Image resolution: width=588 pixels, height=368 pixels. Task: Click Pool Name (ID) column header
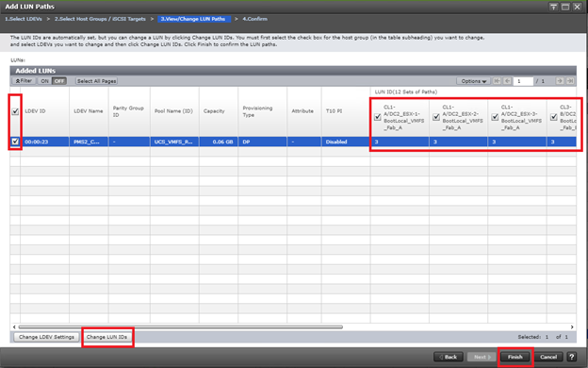pos(174,111)
